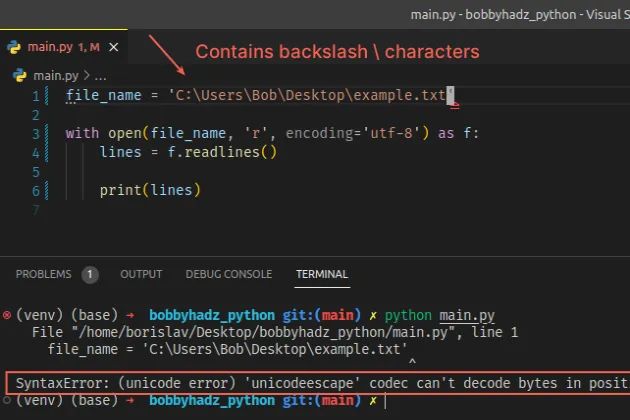The image size is (630, 420).
Task: Click the 'r' mode string on line 3
Action: [256, 133]
